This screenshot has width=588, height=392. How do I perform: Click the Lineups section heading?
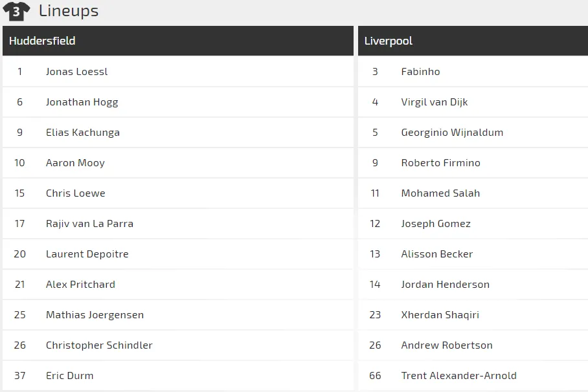click(68, 10)
